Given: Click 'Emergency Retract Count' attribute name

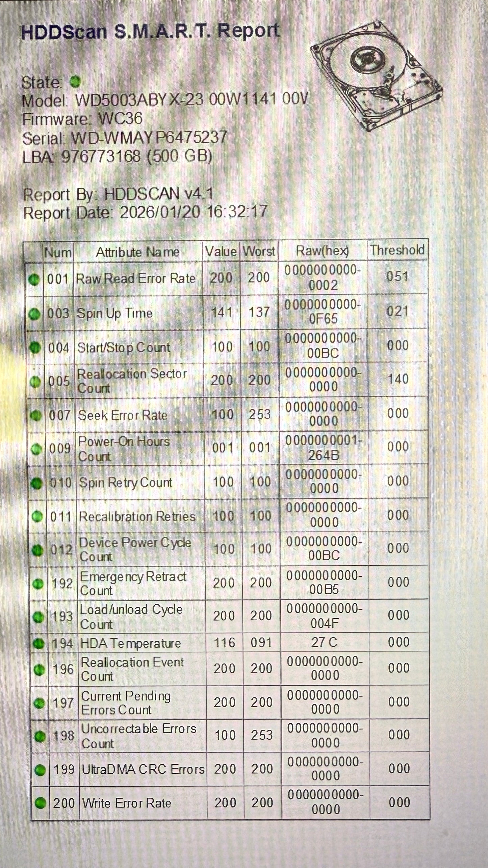Looking at the screenshot, I should [133, 584].
